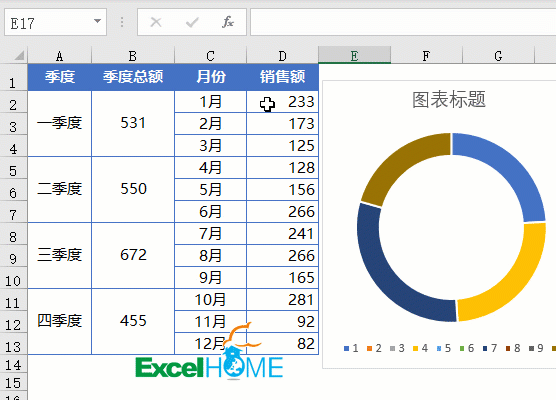
Task: Click the Cancel X icon in formula bar
Action: [x=156, y=23]
